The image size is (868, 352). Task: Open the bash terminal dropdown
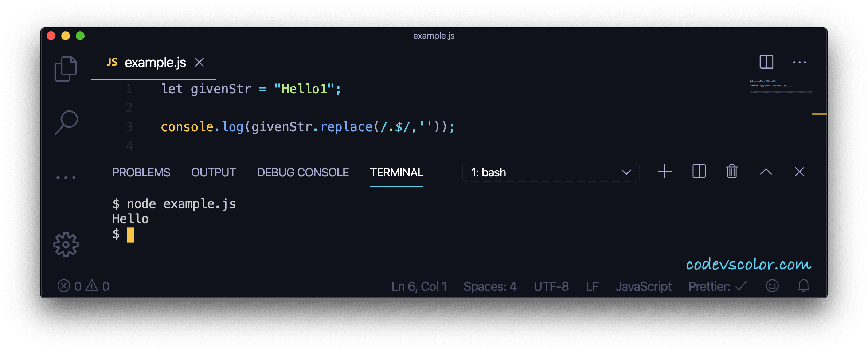tap(550, 172)
